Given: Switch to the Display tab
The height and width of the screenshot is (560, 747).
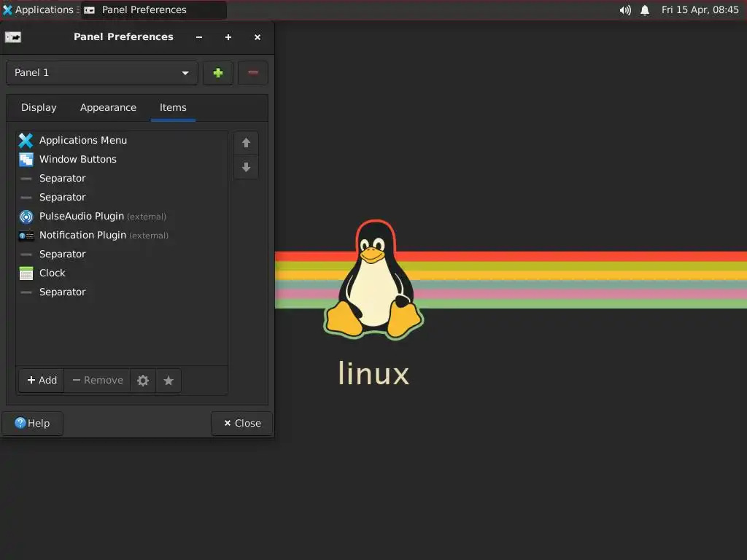Looking at the screenshot, I should 39,108.
